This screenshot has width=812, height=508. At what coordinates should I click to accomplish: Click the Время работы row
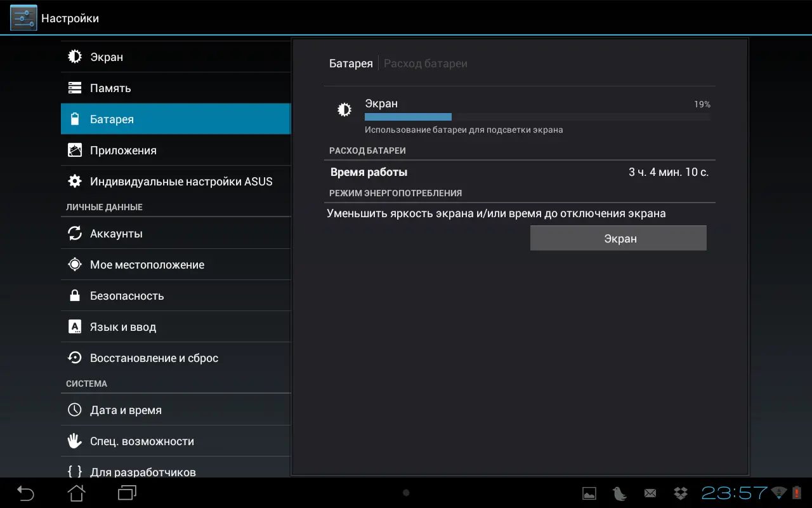tap(520, 172)
